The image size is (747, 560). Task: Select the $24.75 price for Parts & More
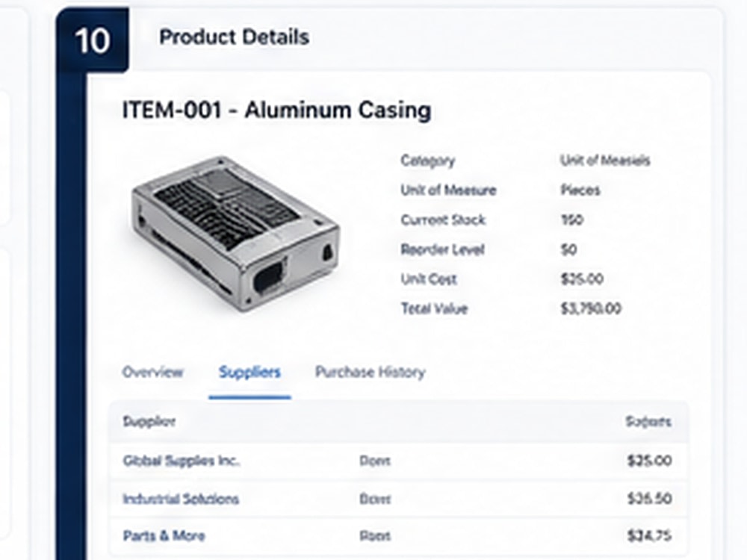click(649, 535)
